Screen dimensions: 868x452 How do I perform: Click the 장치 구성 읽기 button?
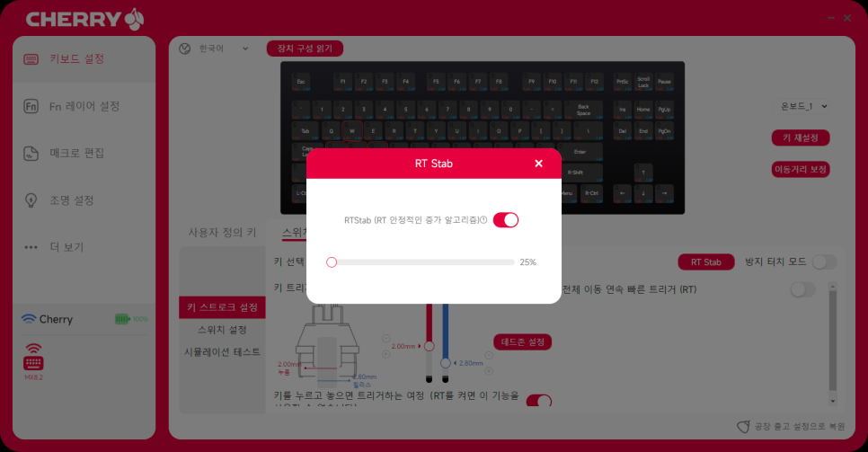click(305, 49)
